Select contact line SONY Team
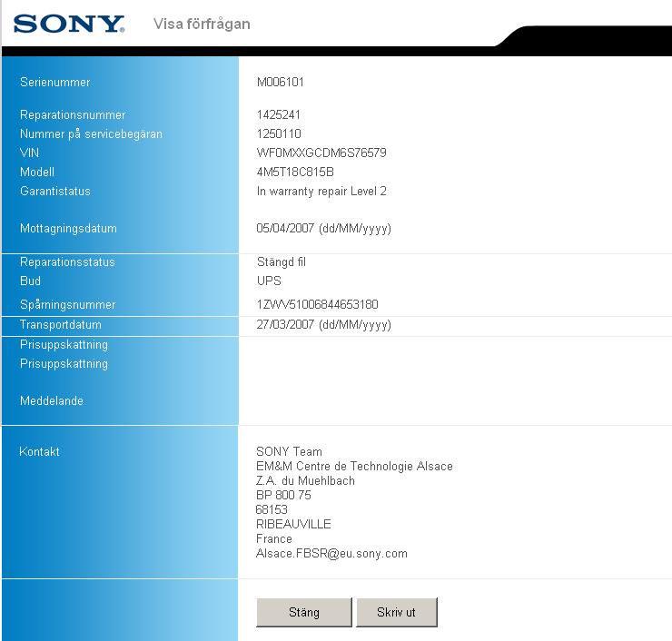672x641 pixels. pos(289,451)
